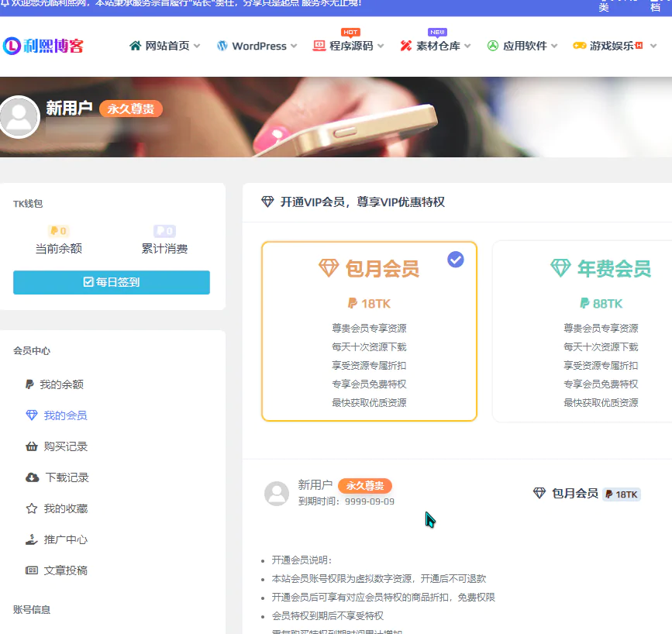672x634 pixels.
Task: Click the 18TK price tag beside 包月会员 summary
Action: (x=622, y=494)
